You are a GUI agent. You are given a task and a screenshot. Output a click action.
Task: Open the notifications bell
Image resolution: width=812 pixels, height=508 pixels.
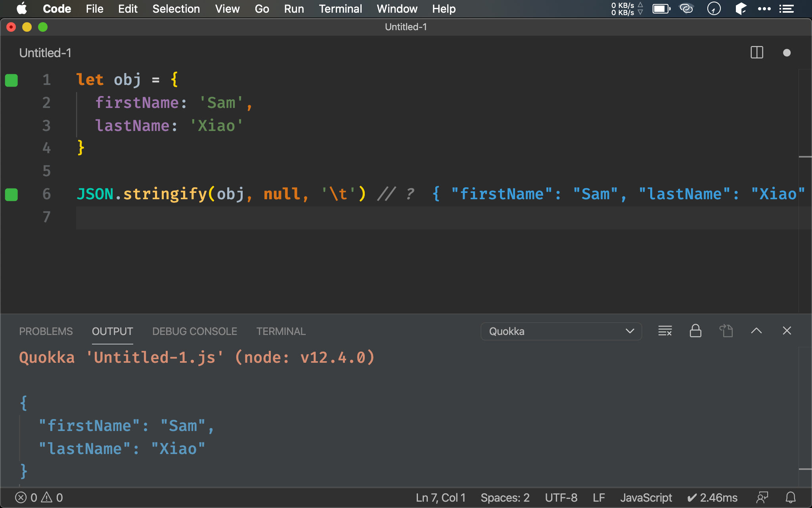click(x=790, y=497)
